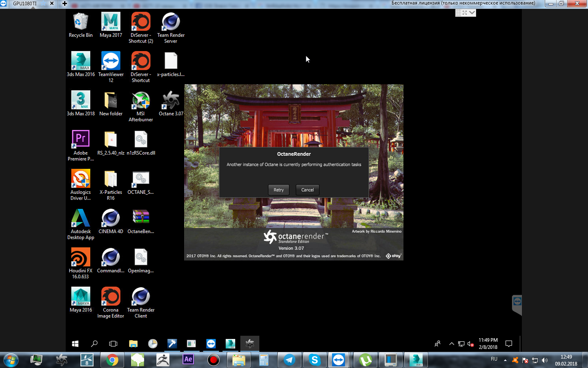Screen dimensions: 588x368
Task: Select the Autodesk Desktop App shortcut
Action: pyautogui.click(x=80, y=224)
